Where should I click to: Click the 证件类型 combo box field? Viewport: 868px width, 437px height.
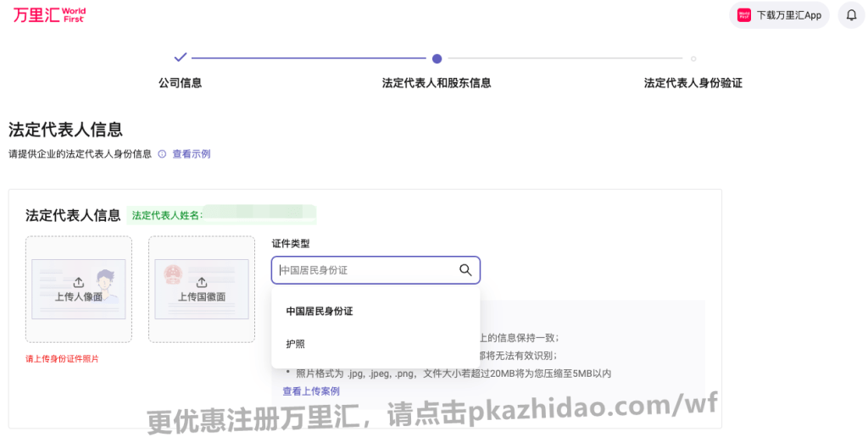pyautogui.click(x=376, y=270)
